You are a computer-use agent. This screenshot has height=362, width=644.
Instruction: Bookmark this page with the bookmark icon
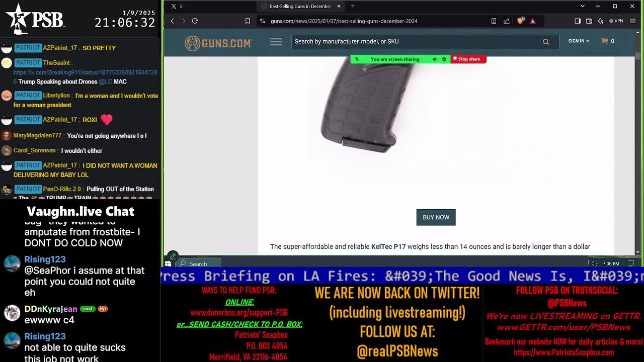pyautogui.click(x=248, y=21)
